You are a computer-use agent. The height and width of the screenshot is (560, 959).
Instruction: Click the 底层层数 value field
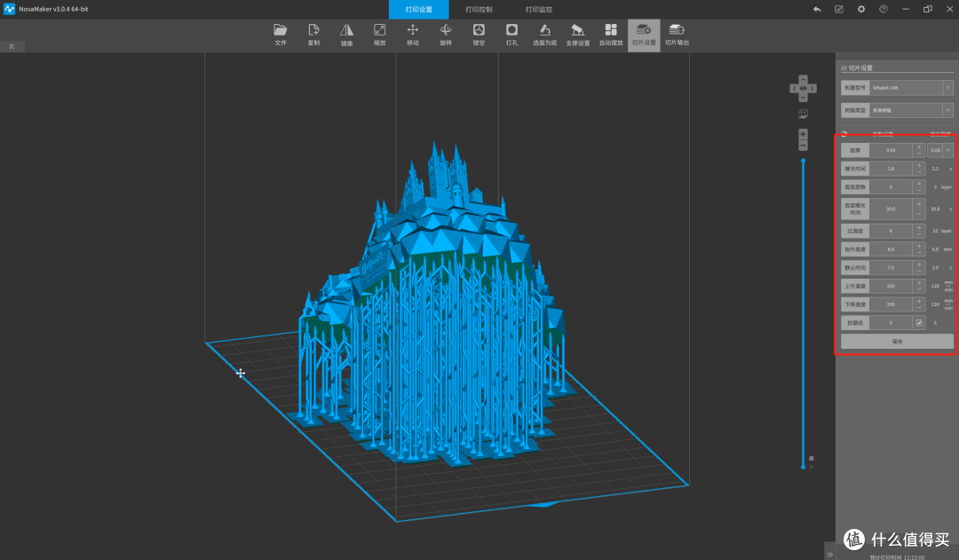pos(891,187)
